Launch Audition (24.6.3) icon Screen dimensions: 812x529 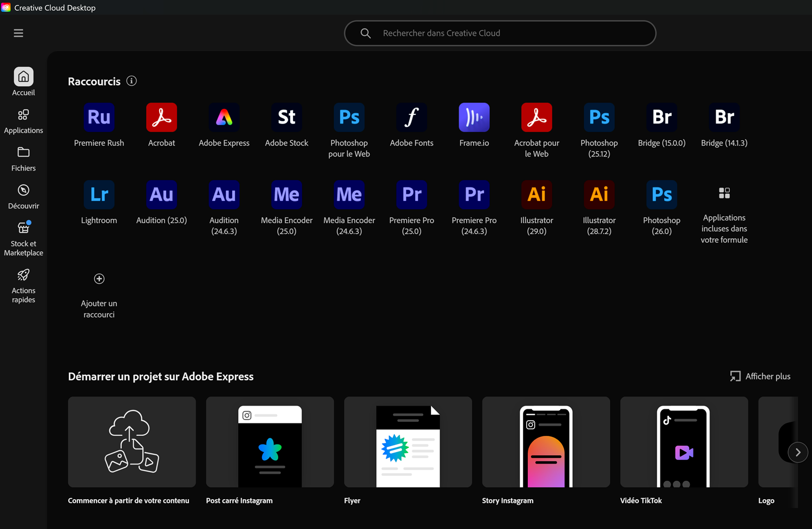(224, 195)
